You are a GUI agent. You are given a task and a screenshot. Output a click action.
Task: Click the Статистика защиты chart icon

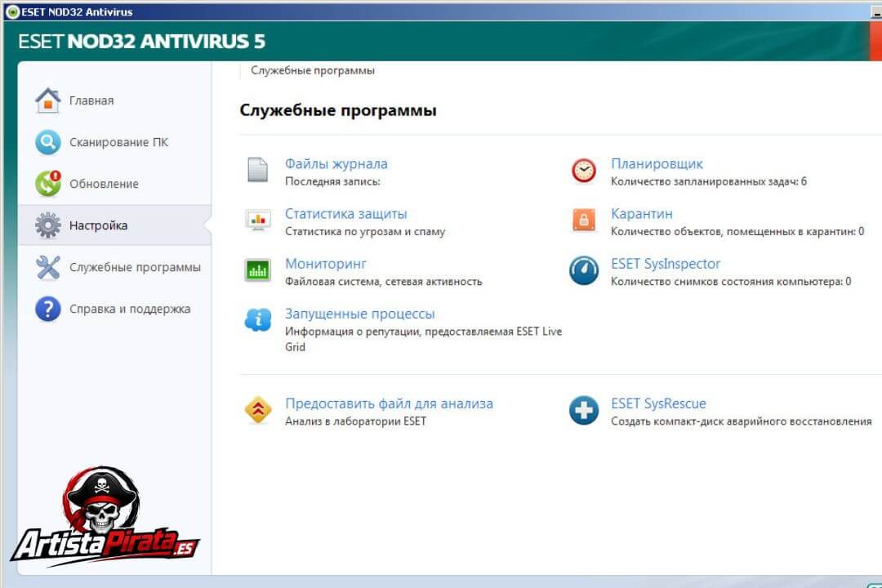[x=257, y=220]
